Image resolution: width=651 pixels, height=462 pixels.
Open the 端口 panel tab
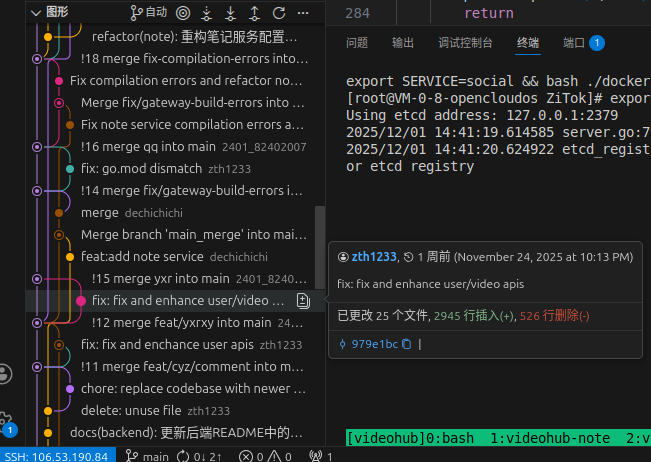point(573,43)
